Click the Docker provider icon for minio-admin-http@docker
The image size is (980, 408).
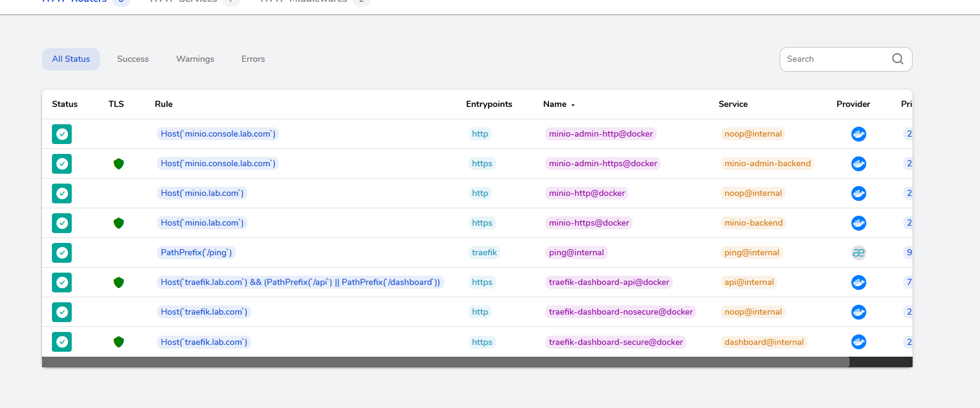[x=859, y=134]
